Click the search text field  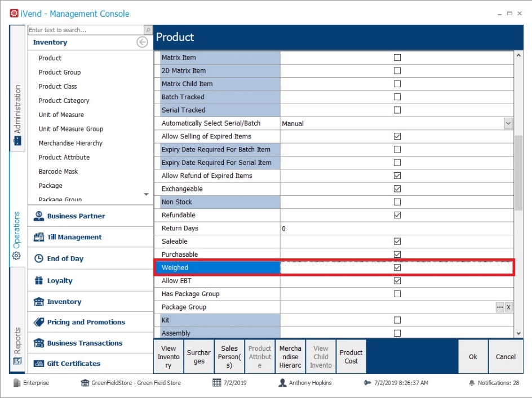pos(86,30)
